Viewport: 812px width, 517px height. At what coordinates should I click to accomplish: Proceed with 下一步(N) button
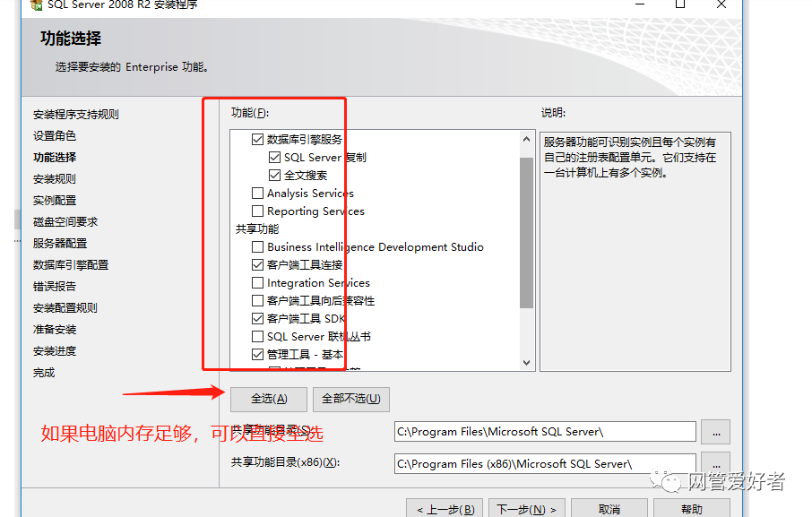click(x=526, y=509)
